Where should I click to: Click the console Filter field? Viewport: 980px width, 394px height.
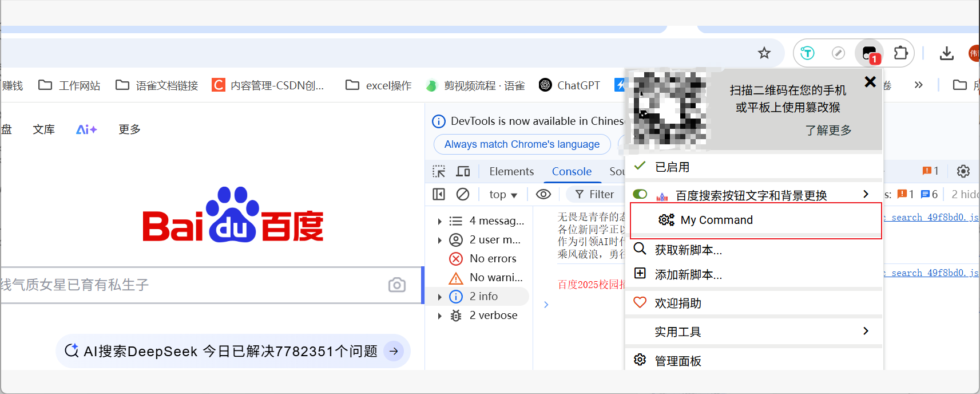[595, 195]
